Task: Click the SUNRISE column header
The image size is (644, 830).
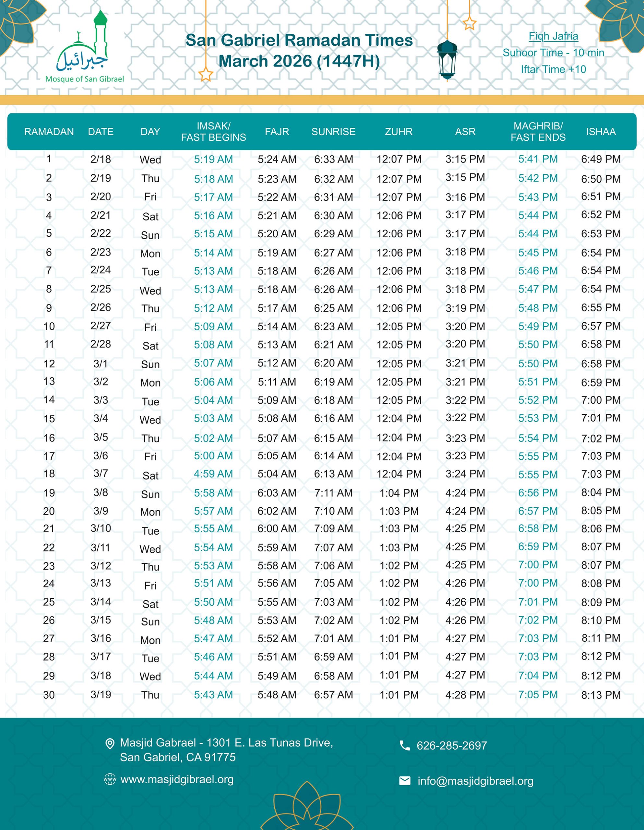Action: tap(333, 132)
